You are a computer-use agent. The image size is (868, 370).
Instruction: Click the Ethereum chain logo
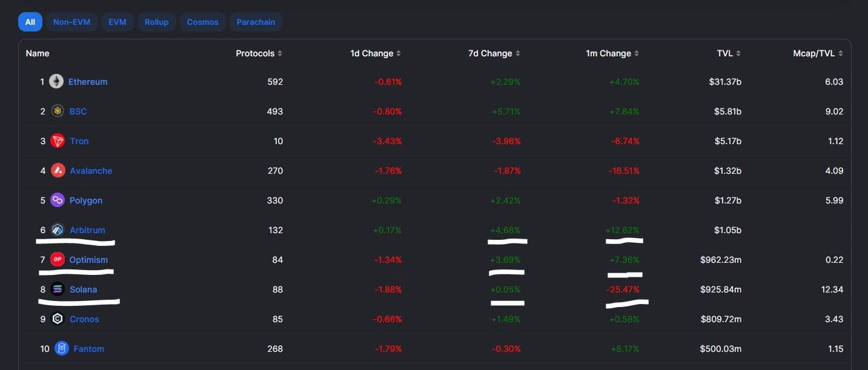(56, 81)
